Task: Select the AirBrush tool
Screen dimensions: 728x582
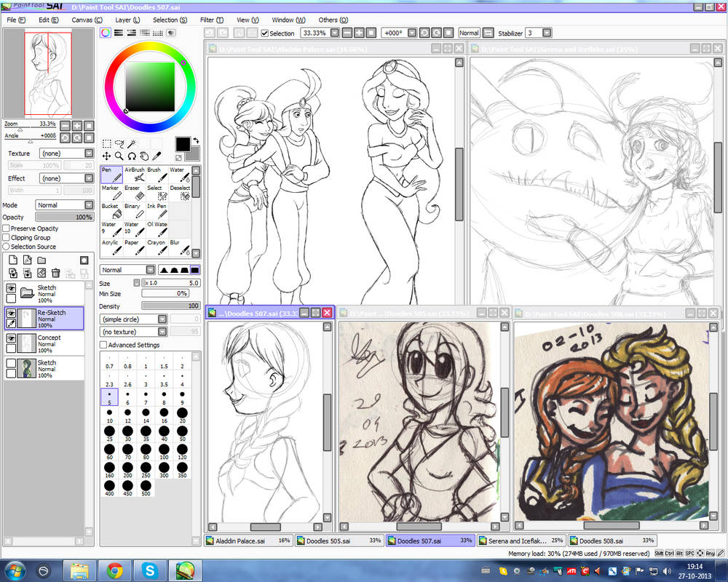Action: tap(134, 174)
